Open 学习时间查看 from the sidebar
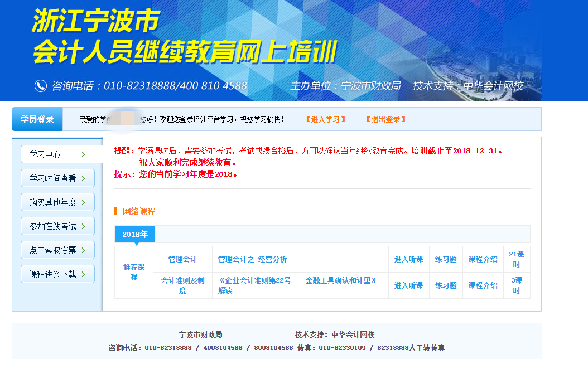Screen dimensions: 588x379 (x=52, y=178)
